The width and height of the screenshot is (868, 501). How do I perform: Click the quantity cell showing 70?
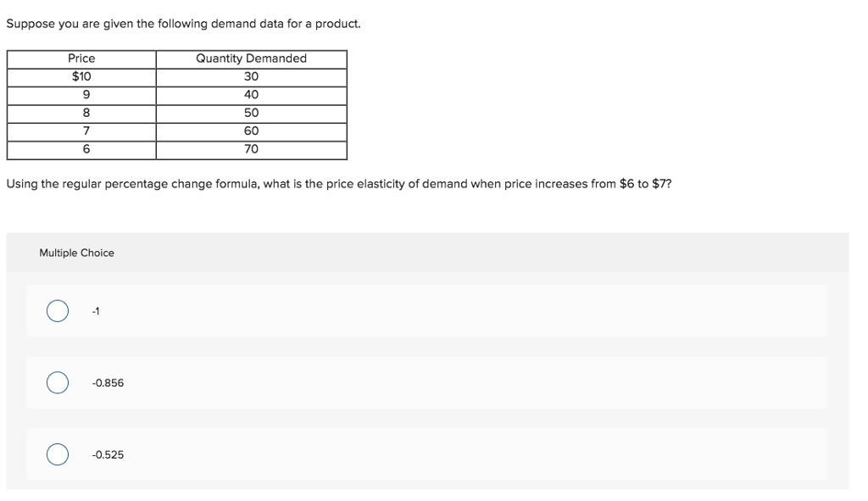click(x=250, y=150)
